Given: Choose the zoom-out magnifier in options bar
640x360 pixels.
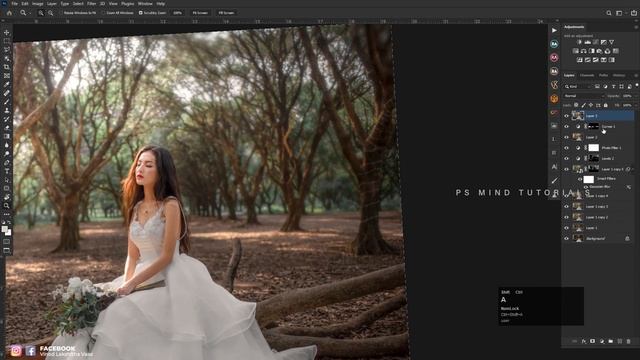Looking at the screenshot, I should click(x=51, y=13).
